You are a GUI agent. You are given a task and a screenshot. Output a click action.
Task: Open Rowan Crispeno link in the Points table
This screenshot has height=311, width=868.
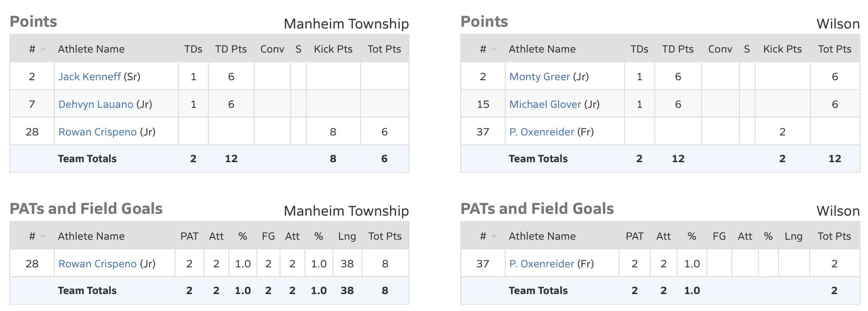(97, 132)
